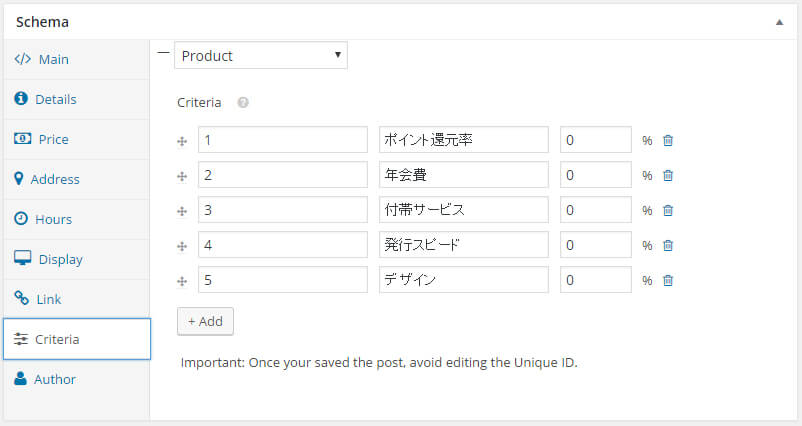Click the move handle of row 5
The height and width of the screenshot is (426, 802).
[182, 281]
